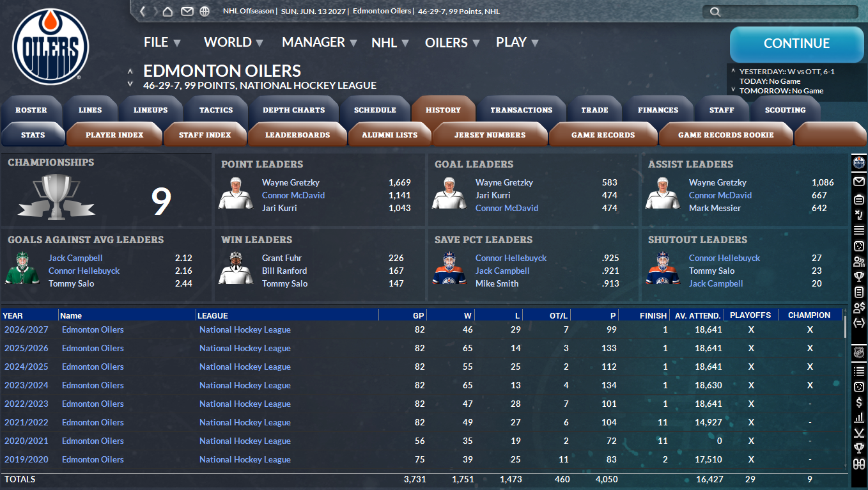The width and height of the screenshot is (868, 490).
Task: Click the up arrow next to YESTERDAY result
Action: tap(733, 72)
